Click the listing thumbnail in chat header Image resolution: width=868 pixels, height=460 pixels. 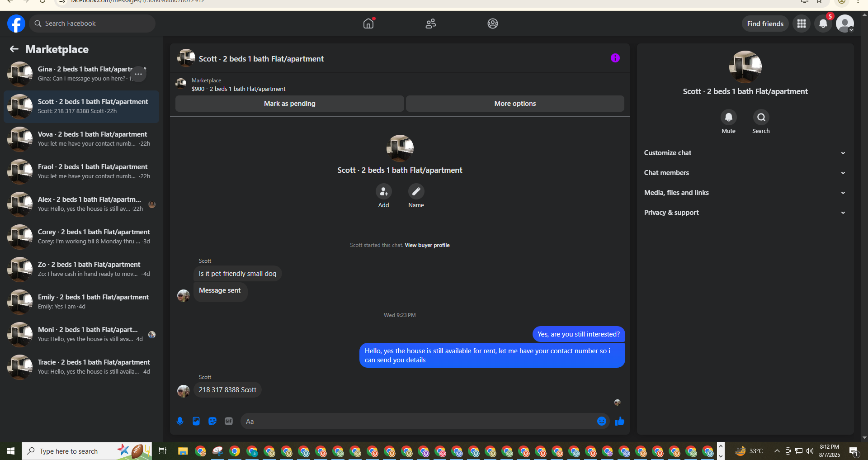pos(186,58)
